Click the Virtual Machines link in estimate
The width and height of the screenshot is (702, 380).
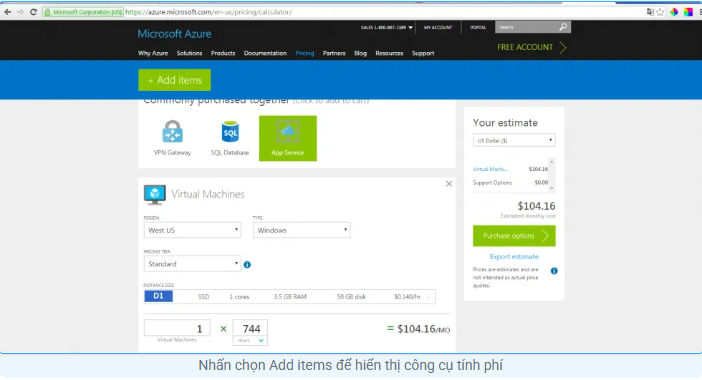coord(490,169)
